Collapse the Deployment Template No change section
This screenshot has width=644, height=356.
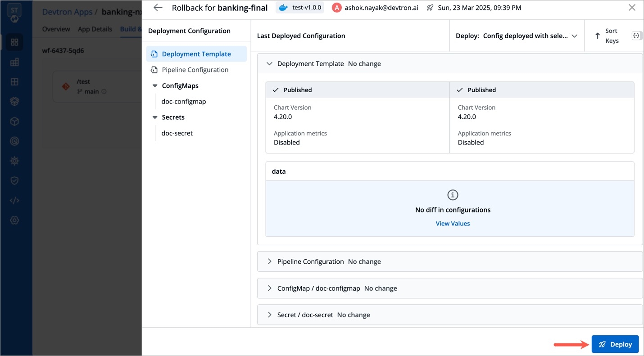point(449,64)
